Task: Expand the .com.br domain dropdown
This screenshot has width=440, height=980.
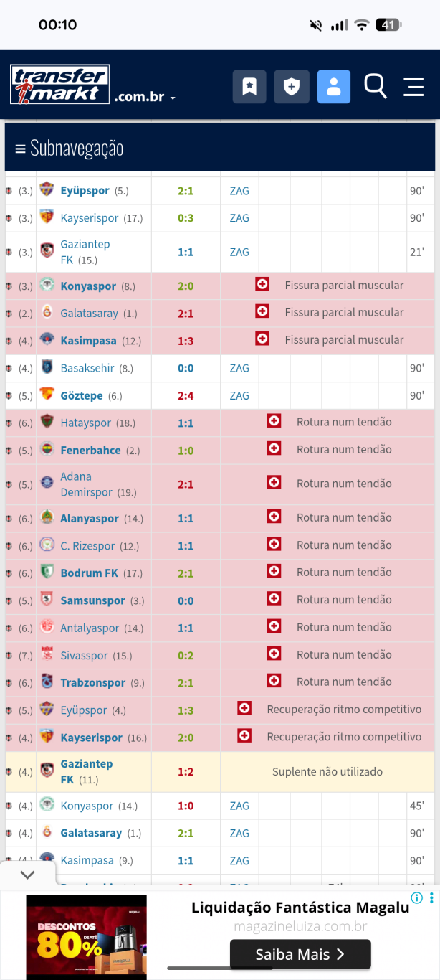Action: coord(145,97)
